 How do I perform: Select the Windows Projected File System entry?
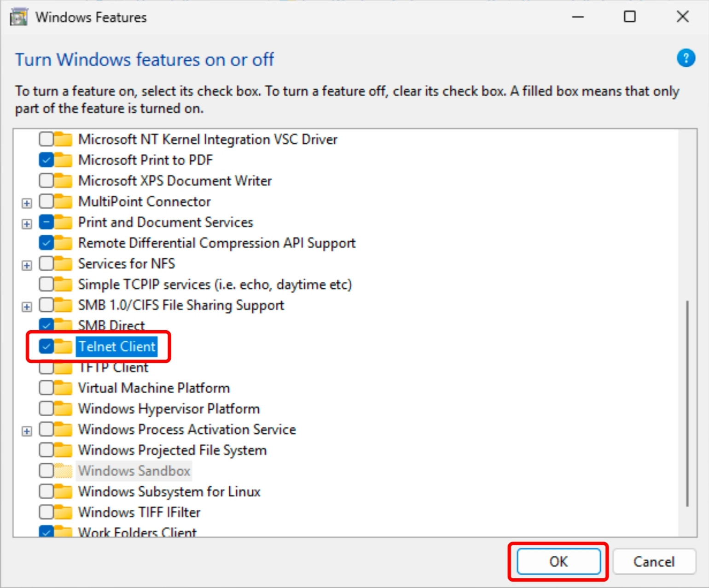[172, 450]
